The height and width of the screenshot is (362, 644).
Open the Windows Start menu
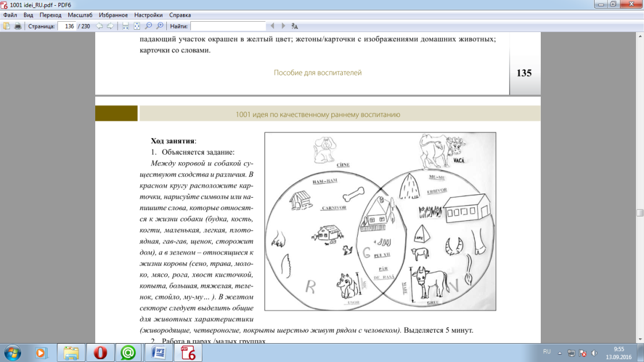click(12, 353)
